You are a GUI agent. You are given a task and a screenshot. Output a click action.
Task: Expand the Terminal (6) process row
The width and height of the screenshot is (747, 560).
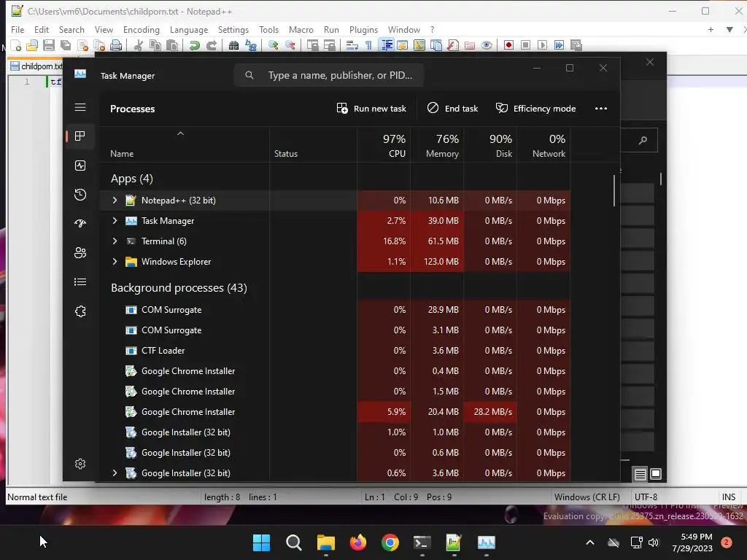[x=115, y=241]
